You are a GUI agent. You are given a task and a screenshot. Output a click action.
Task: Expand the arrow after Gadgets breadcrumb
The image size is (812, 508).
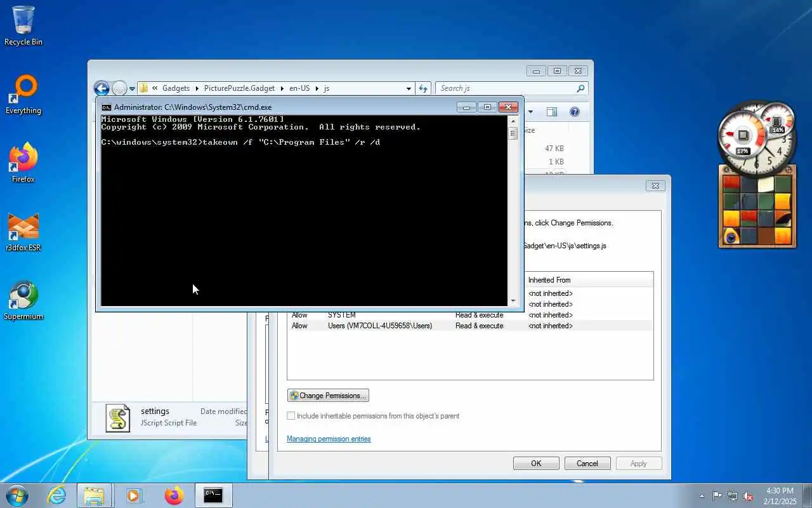click(197, 88)
